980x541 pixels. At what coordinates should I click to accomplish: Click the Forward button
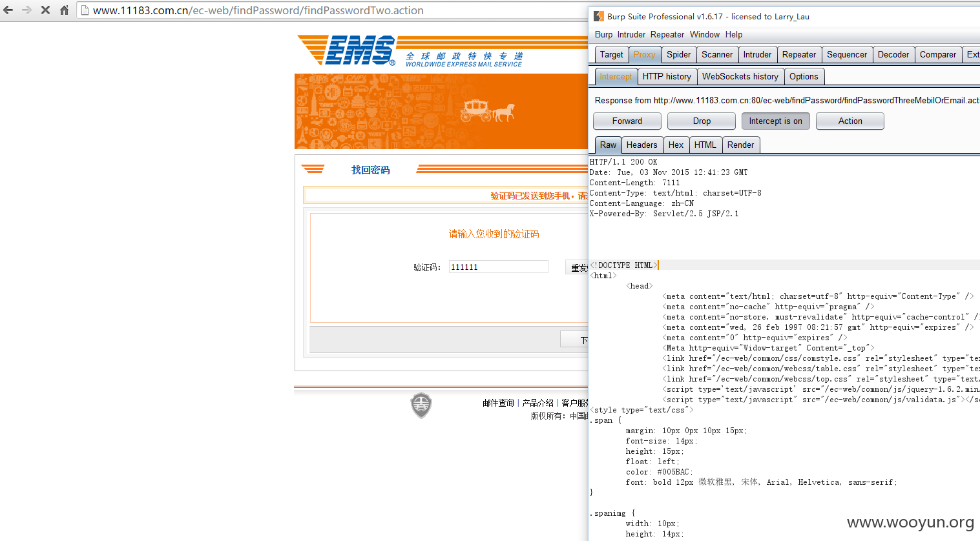pos(627,121)
